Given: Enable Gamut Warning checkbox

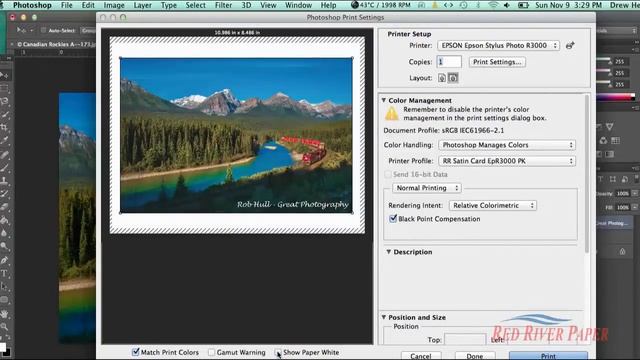Looking at the screenshot, I should pyautogui.click(x=211, y=352).
